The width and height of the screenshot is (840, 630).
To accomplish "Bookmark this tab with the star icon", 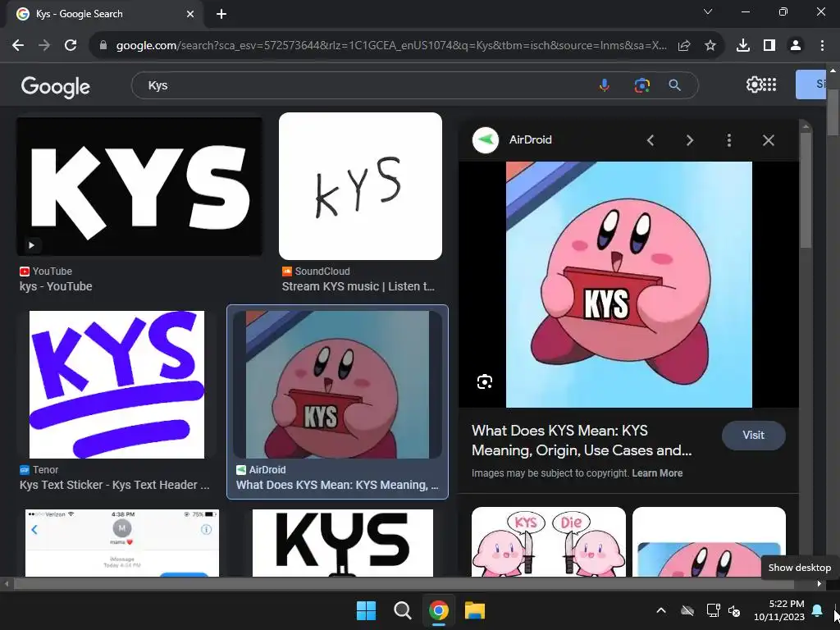I will click(x=710, y=46).
